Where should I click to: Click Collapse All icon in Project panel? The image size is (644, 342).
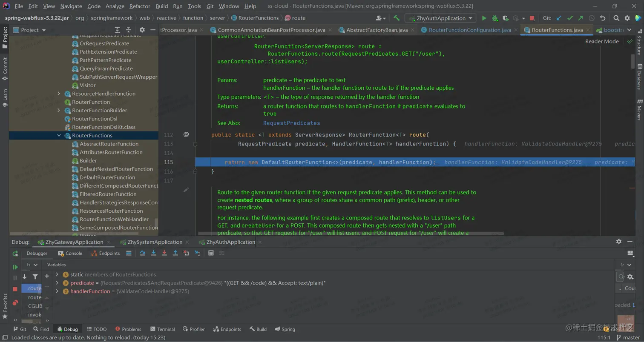tap(128, 30)
